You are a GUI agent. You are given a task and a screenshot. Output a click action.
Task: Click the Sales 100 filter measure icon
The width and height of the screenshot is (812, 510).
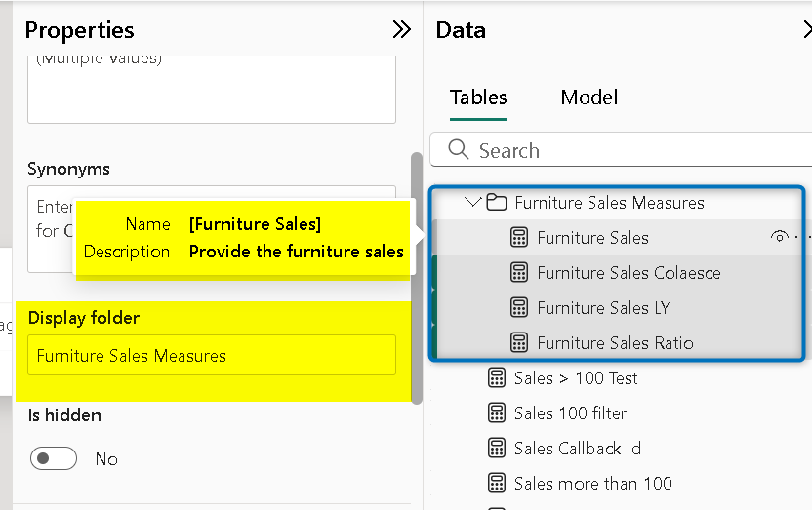(x=497, y=413)
